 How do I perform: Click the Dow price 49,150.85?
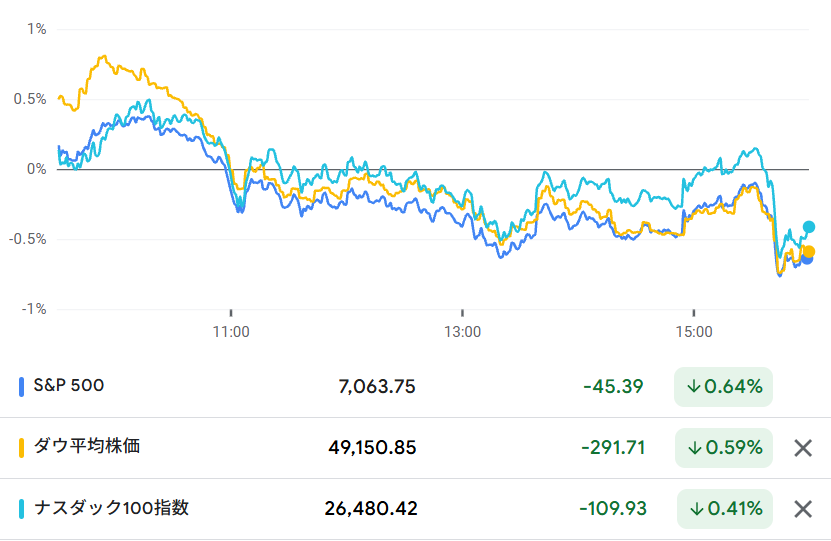pos(372,448)
